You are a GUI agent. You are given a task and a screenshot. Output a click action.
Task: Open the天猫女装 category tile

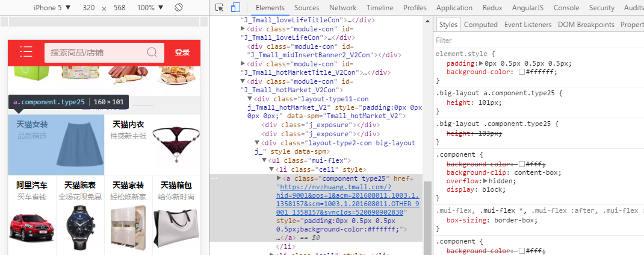[x=56, y=145]
